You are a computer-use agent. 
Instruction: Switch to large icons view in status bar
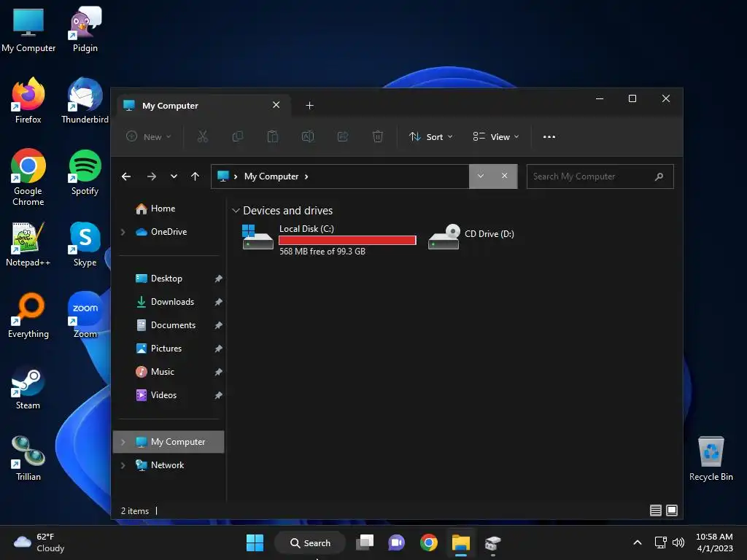click(672, 510)
